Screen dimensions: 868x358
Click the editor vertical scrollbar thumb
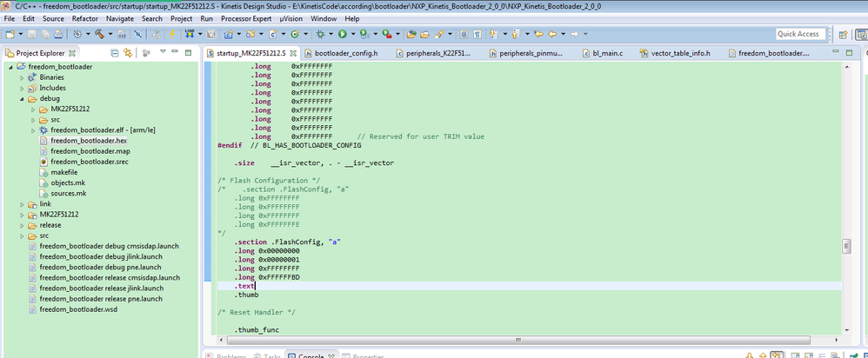pos(846,247)
